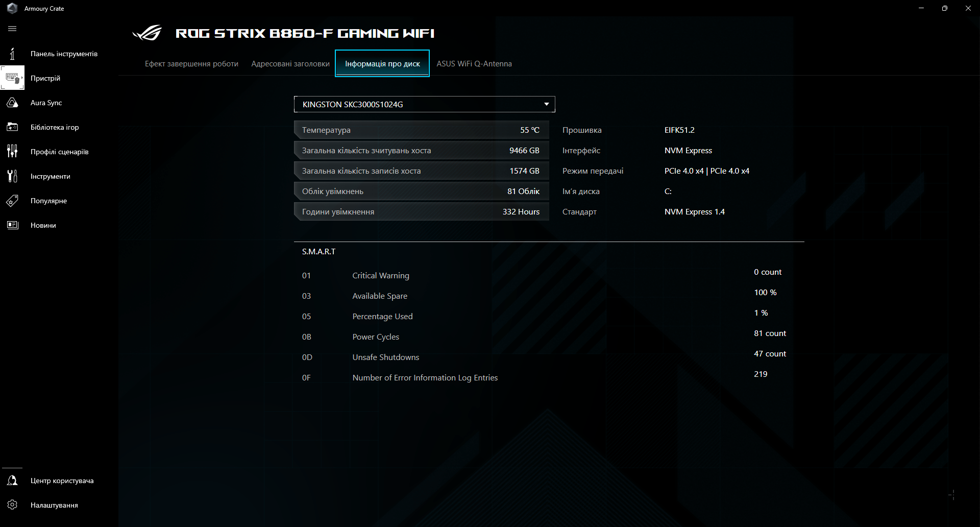
Task: Open the Aura Sync icon
Action: [13, 103]
